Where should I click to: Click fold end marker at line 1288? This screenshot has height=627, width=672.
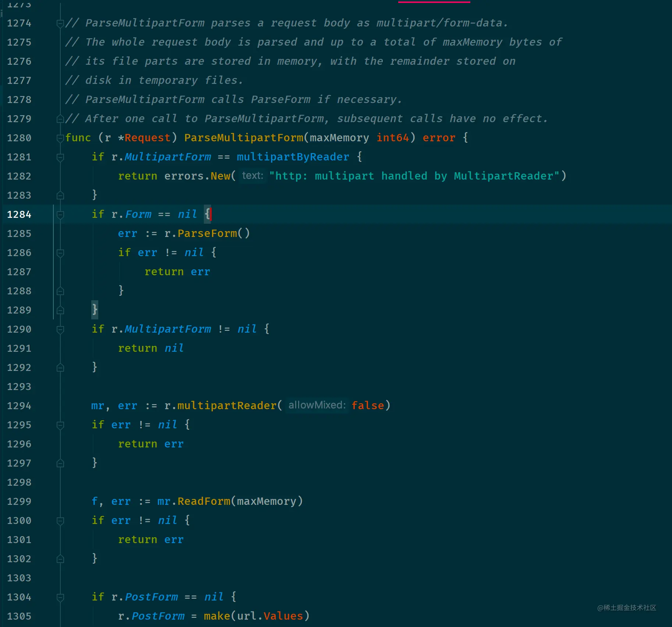[60, 291]
